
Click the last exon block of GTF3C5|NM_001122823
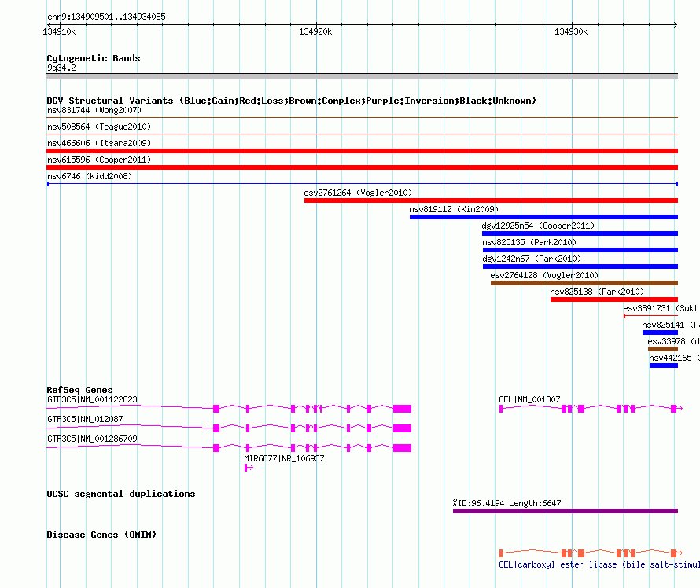pyautogui.click(x=402, y=409)
